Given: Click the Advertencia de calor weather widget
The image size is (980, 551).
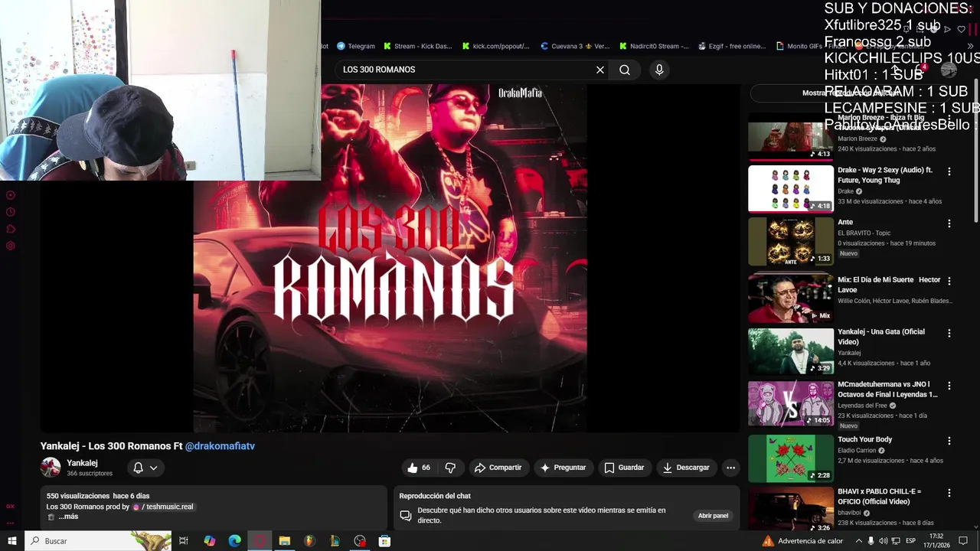Looking at the screenshot, I should click(802, 541).
